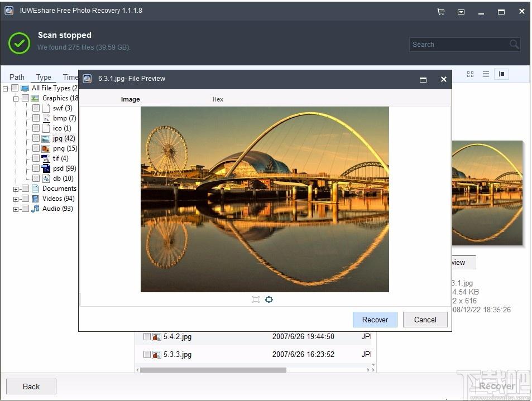Check the Graphics checkbox
The width and height of the screenshot is (532, 401).
click(25, 98)
